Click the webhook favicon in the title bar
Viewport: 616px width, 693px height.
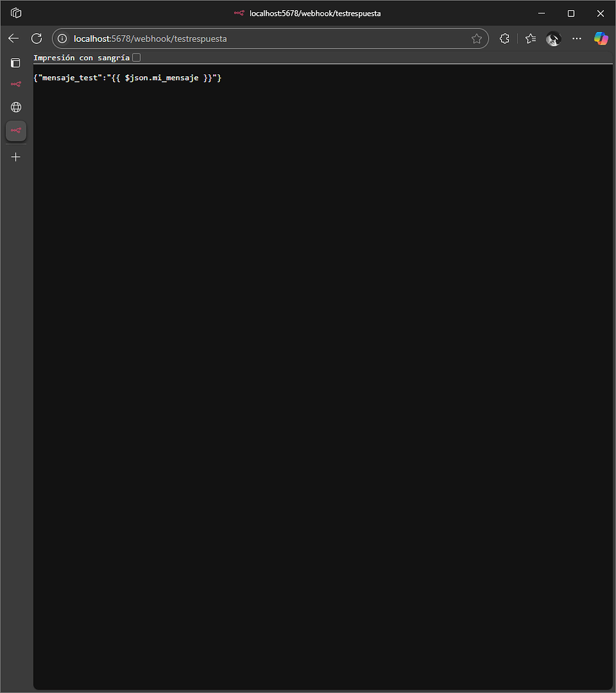coord(239,13)
